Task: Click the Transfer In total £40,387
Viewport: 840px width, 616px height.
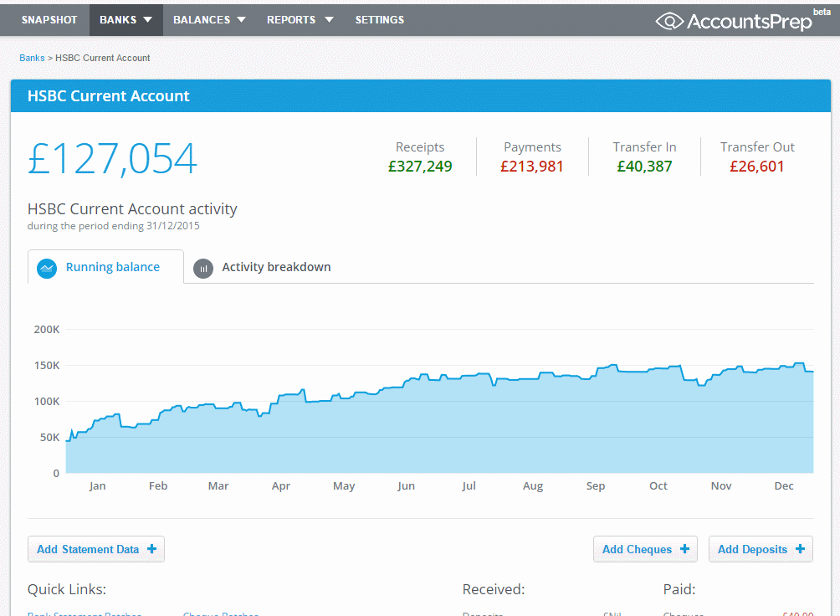Action: click(x=644, y=167)
